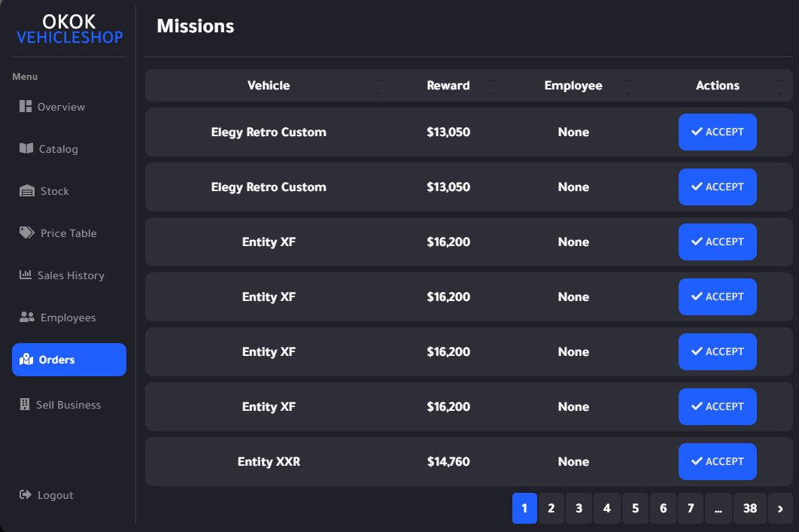Click the Sales History chart icon
The width and height of the screenshot is (799, 532).
pos(26,275)
